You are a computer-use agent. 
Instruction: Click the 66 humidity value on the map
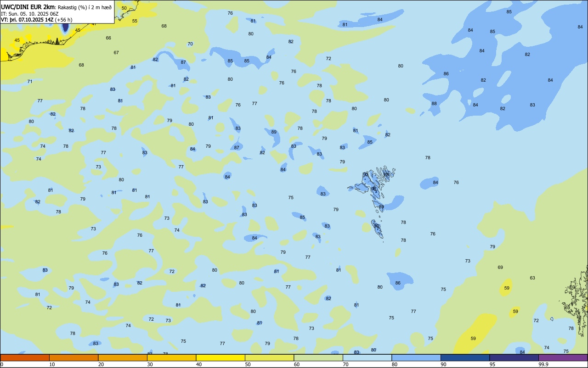point(108,38)
